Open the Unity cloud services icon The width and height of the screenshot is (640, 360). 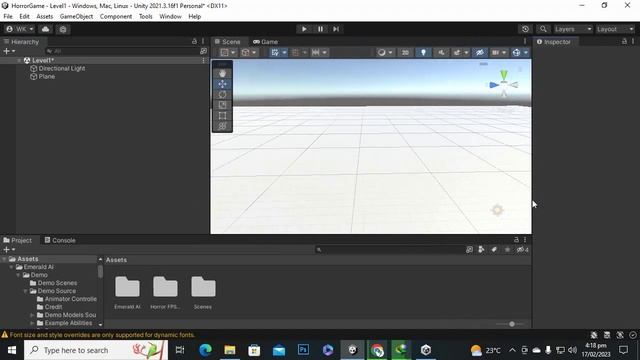point(46,29)
